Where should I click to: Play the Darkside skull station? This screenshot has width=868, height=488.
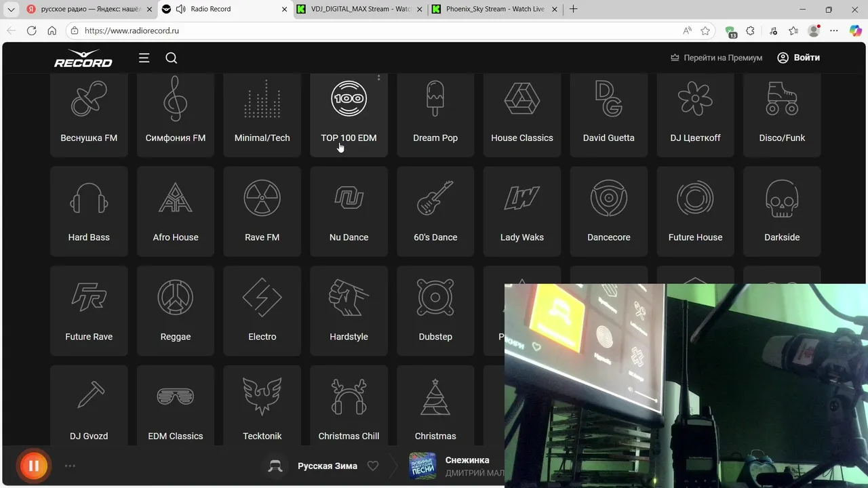click(x=782, y=211)
